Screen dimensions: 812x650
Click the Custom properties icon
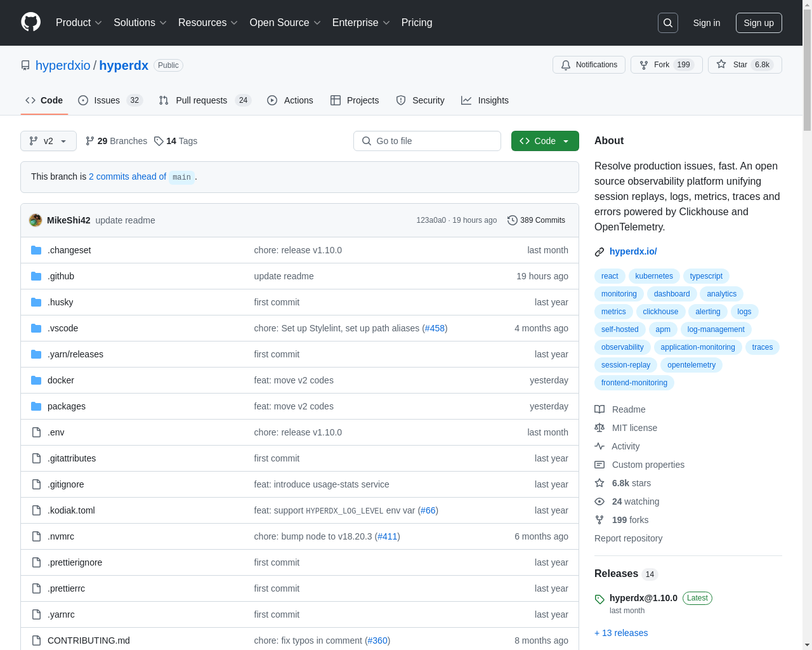[x=599, y=465]
